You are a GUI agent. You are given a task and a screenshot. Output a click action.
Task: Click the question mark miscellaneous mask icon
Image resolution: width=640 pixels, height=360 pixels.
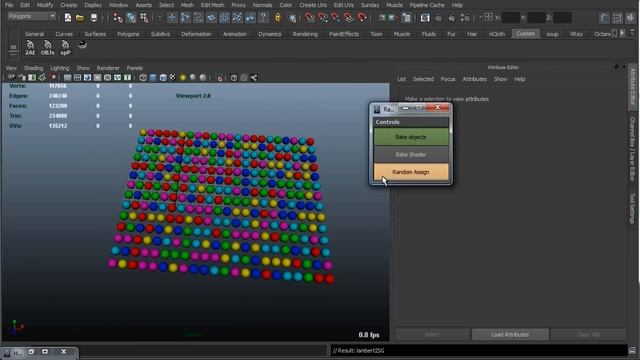click(264, 18)
